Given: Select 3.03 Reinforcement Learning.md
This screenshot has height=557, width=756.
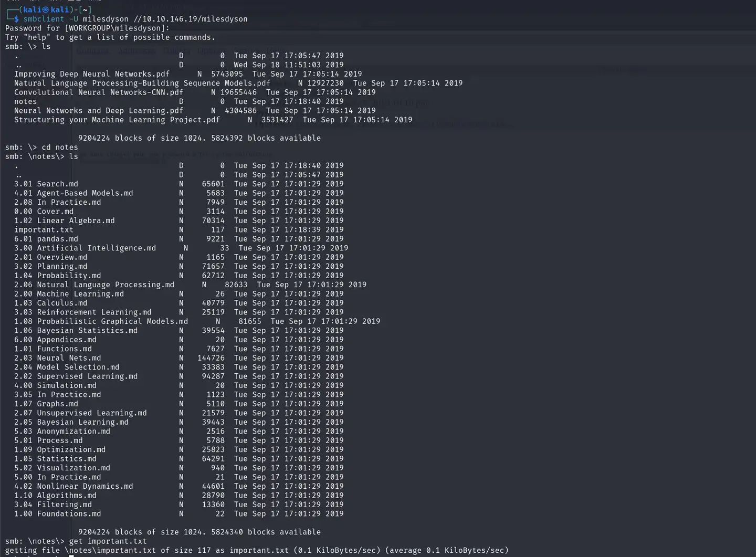Looking at the screenshot, I should click(83, 312).
